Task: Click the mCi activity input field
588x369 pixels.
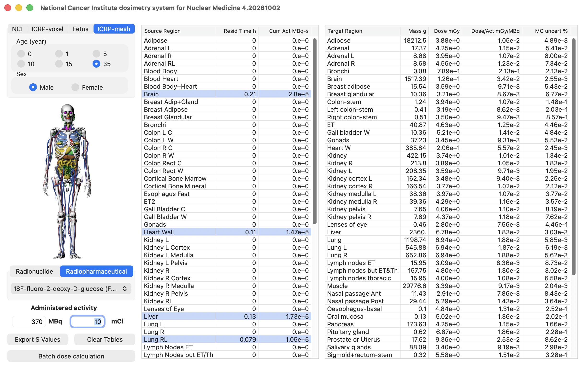Action: tap(88, 321)
